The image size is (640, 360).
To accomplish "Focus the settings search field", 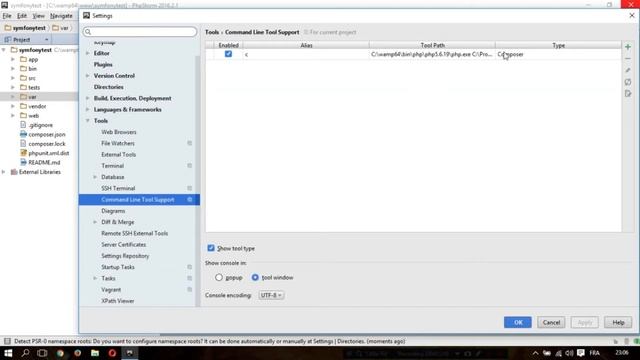I will click(140, 32).
